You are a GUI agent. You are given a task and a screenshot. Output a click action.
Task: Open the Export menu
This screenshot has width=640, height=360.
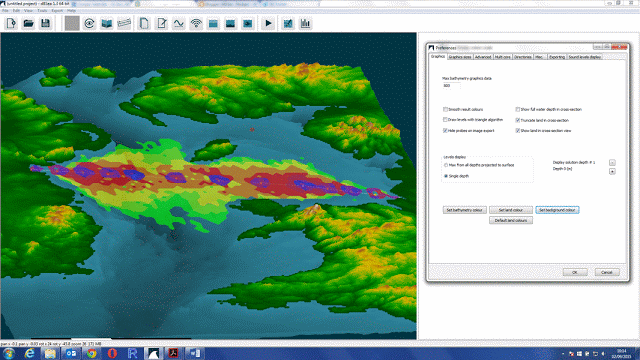coord(57,11)
